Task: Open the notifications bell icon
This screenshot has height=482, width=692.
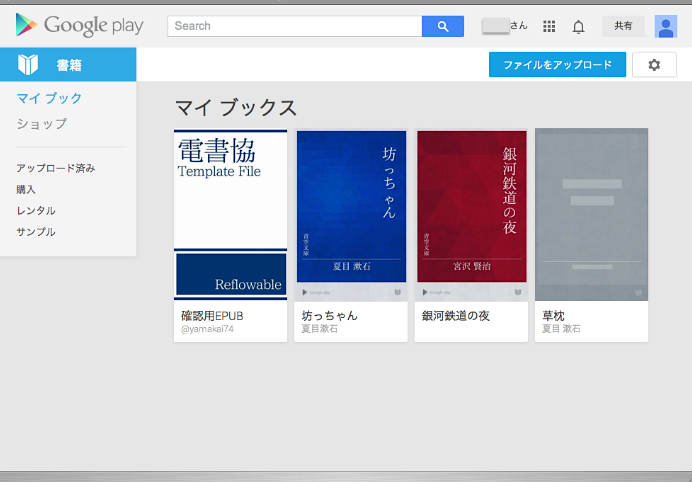Action: click(578, 27)
